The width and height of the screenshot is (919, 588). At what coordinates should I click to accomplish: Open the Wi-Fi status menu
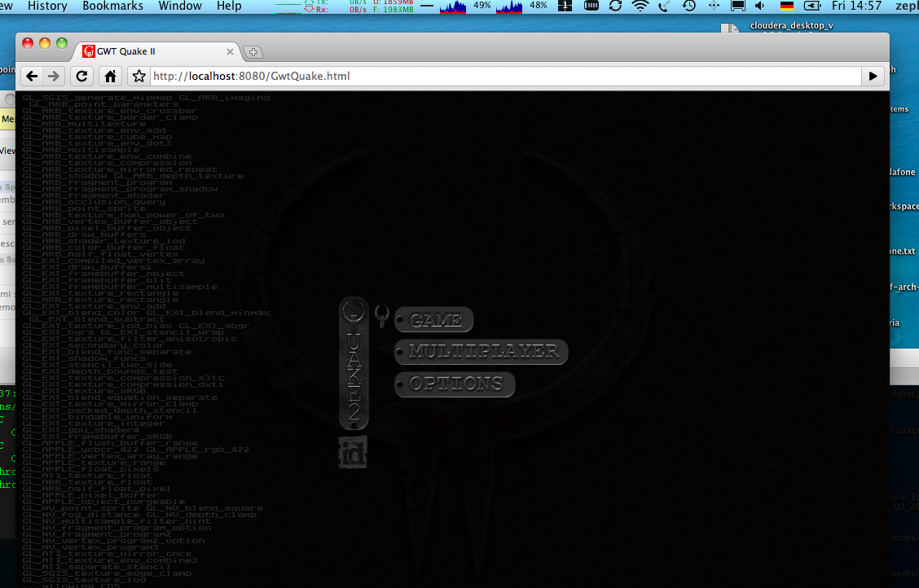click(x=640, y=7)
